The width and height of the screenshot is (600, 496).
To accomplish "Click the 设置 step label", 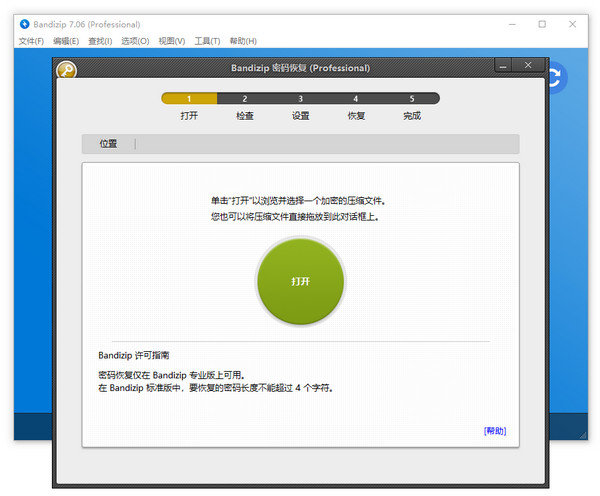I will pos(301,116).
